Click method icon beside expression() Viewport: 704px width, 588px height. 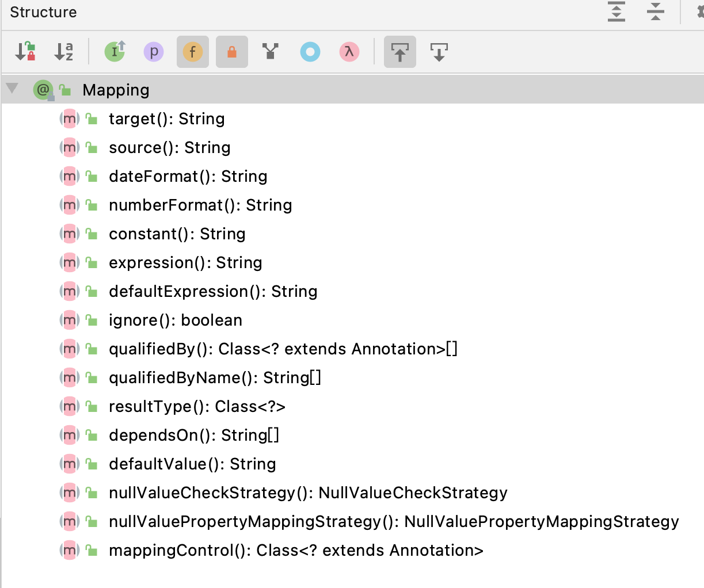tap(70, 263)
